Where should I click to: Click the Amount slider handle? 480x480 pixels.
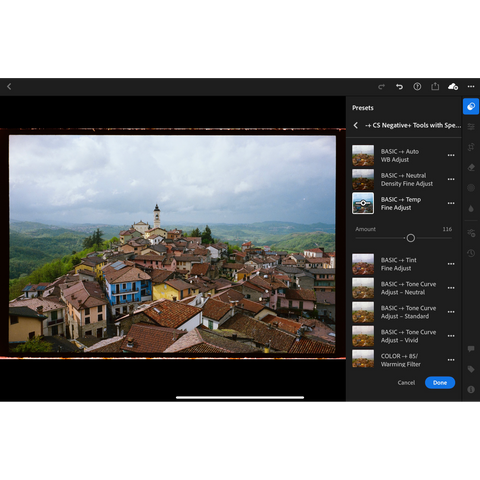(x=411, y=238)
